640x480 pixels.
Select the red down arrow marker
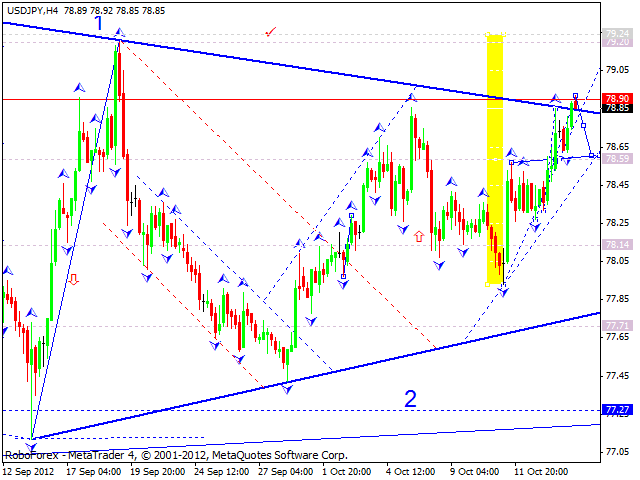click(73, 279)
